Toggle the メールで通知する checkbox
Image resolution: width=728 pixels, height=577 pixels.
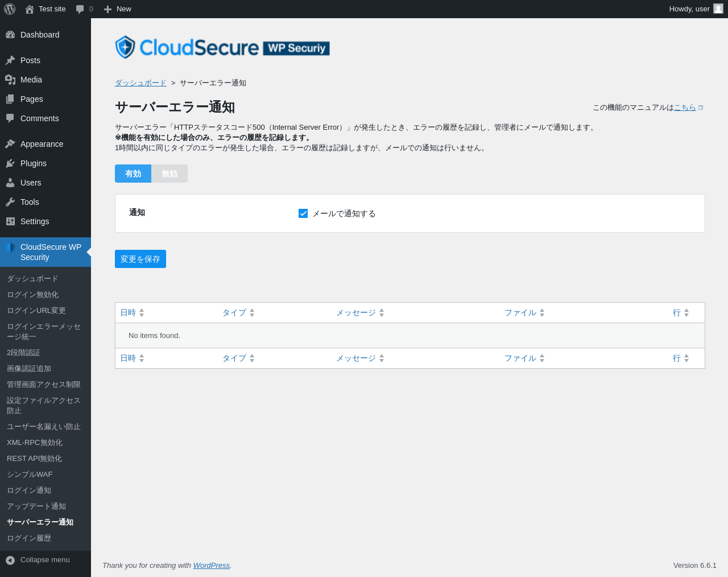point(303,213)
